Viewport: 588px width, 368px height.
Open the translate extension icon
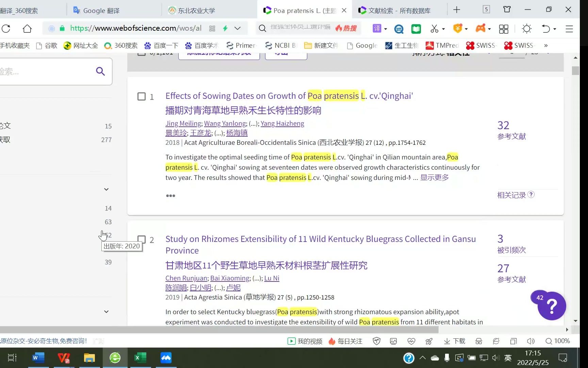coord(377,29)
